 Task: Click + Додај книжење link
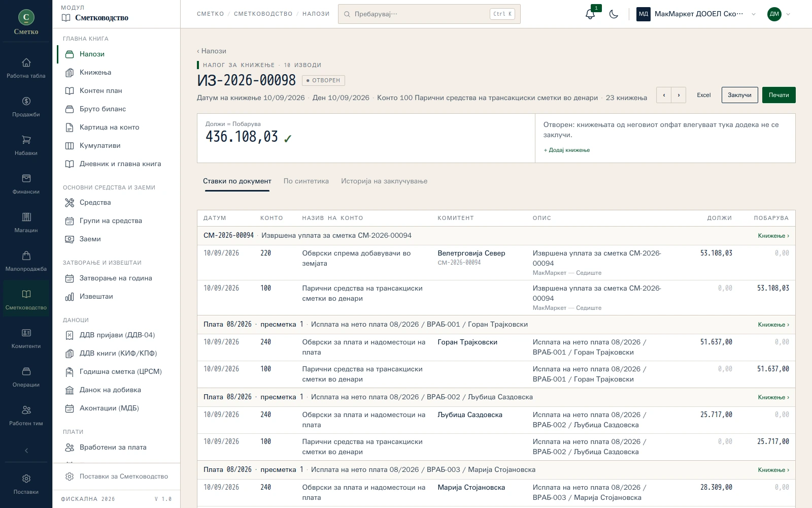pyautogui.click(x=566, y=150)
